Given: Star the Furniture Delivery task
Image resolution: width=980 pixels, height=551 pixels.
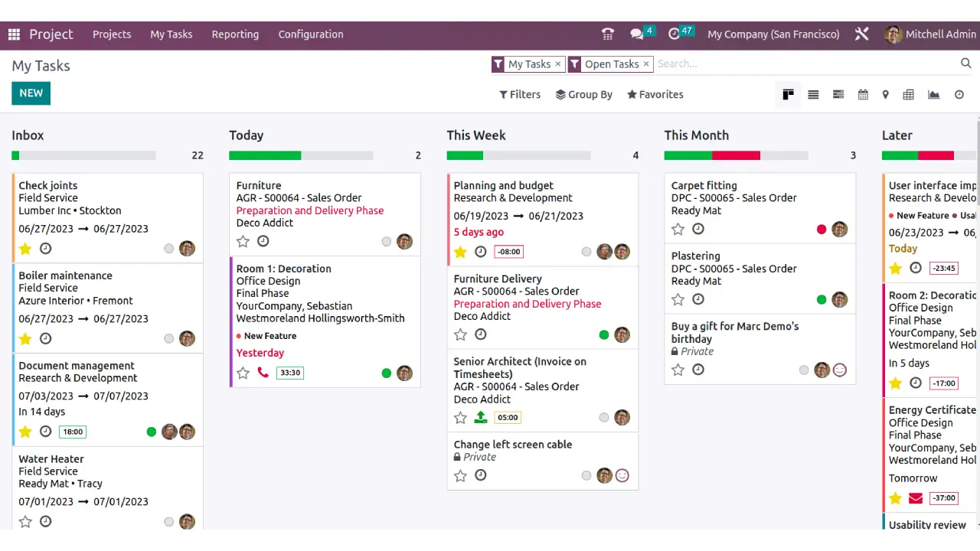Looking at the screenshot, I should tap(460, 334).
